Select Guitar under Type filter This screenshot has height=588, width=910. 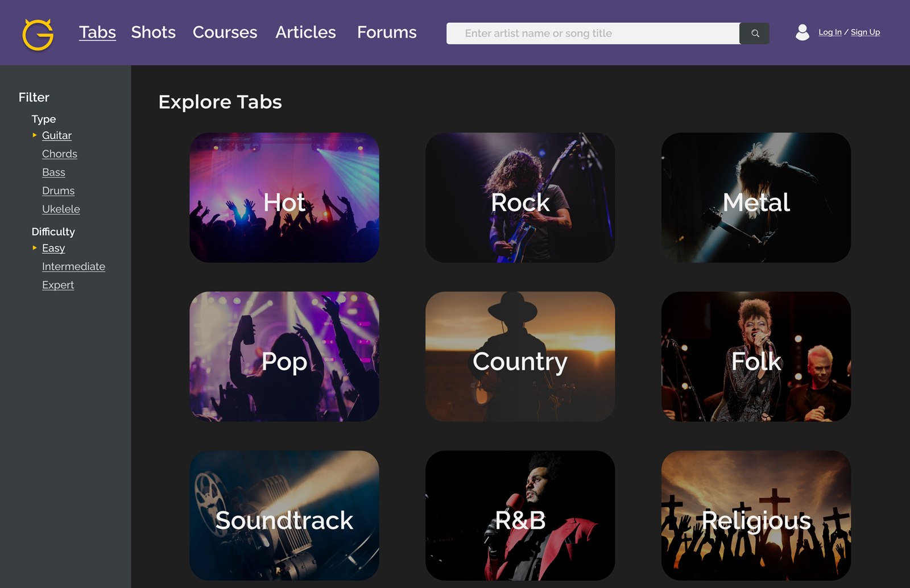57,135
